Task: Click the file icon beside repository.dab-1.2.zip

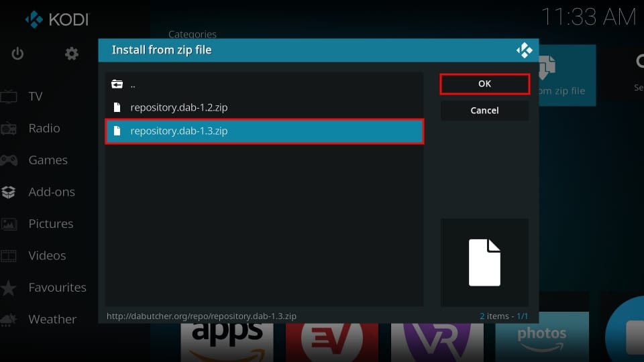Action: click(117, 107)
